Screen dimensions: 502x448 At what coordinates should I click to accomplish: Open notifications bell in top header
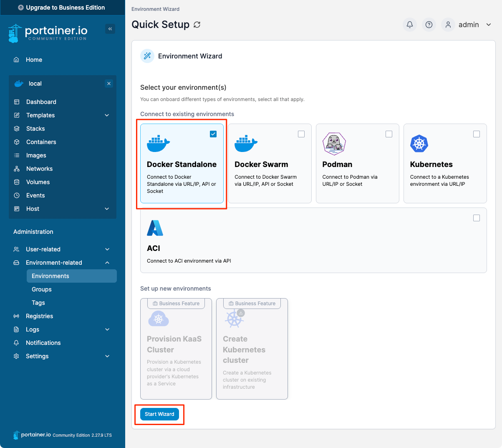pyautogui.click(x=410, y=25)
